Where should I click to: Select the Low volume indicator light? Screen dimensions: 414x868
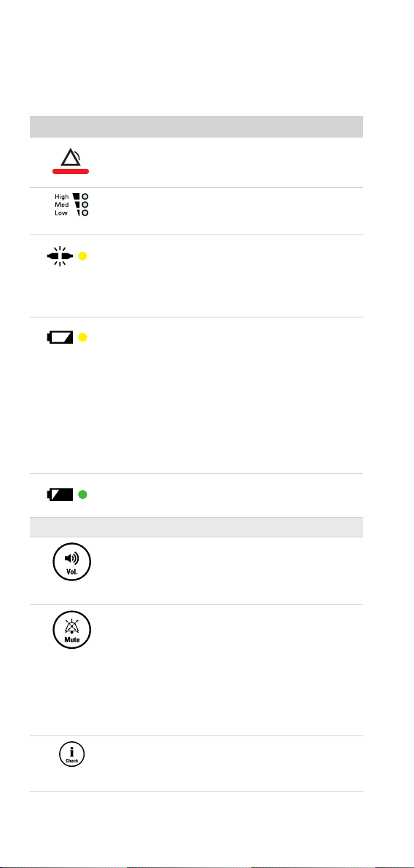click(x=85, y=213)
